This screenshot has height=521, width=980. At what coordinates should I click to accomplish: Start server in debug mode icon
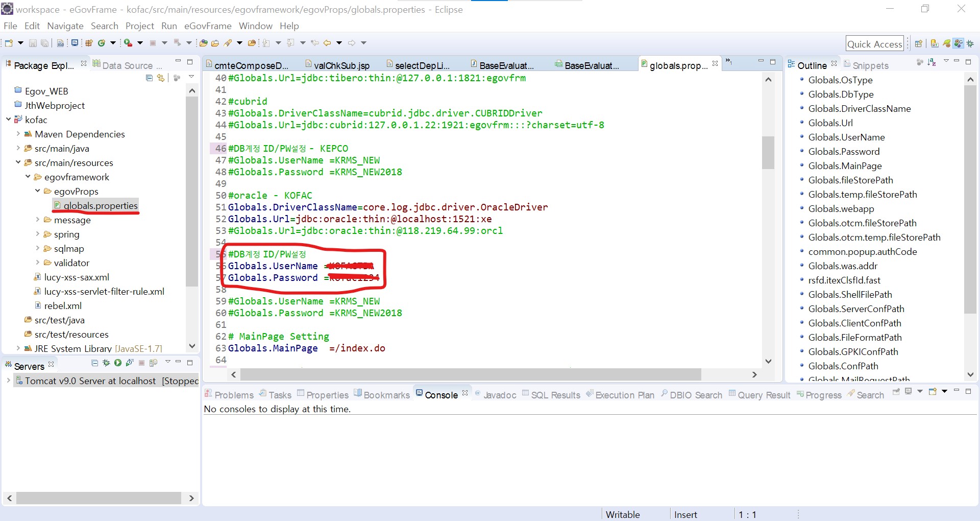[106, 363]
